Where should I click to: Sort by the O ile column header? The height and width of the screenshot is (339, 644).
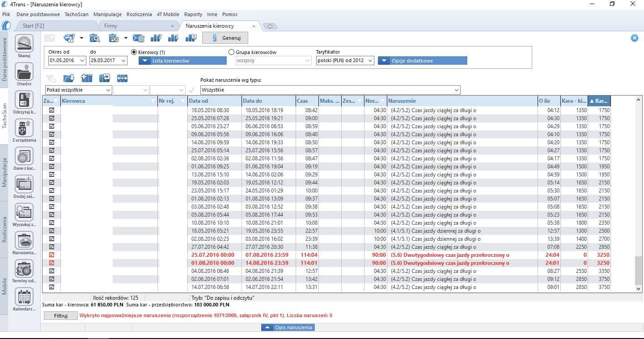click(549, 100)
